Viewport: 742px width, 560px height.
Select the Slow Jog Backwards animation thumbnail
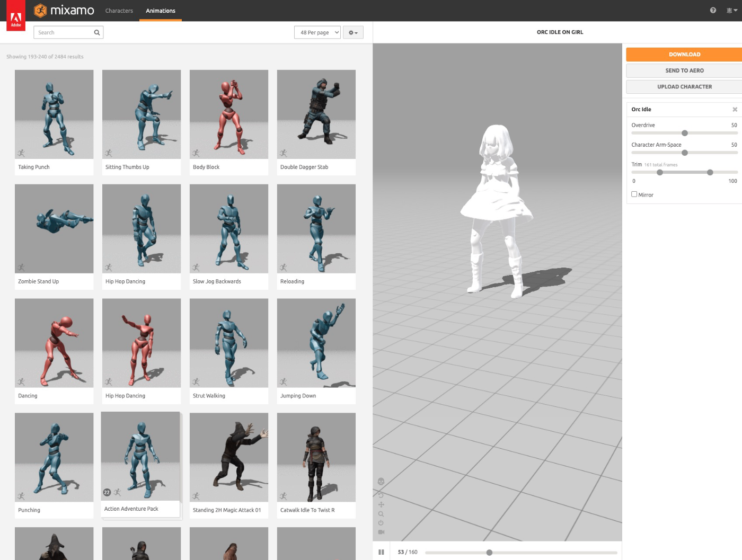(x=229, y=229)
